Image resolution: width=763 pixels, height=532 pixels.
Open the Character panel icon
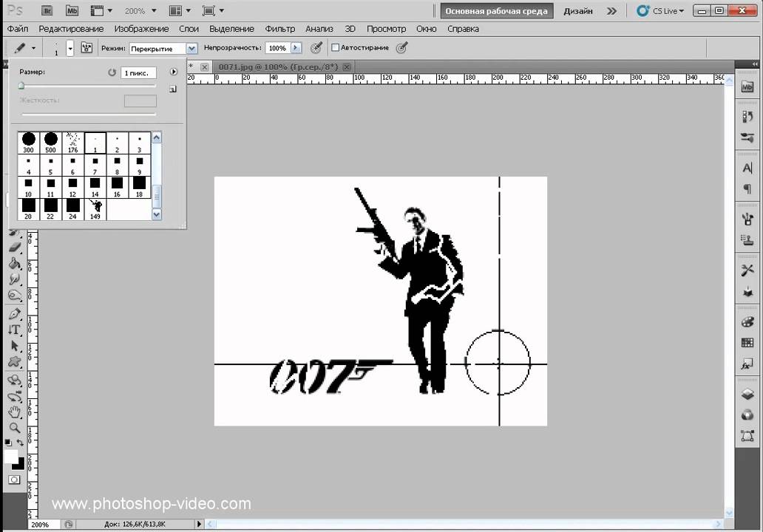[747, 168]
